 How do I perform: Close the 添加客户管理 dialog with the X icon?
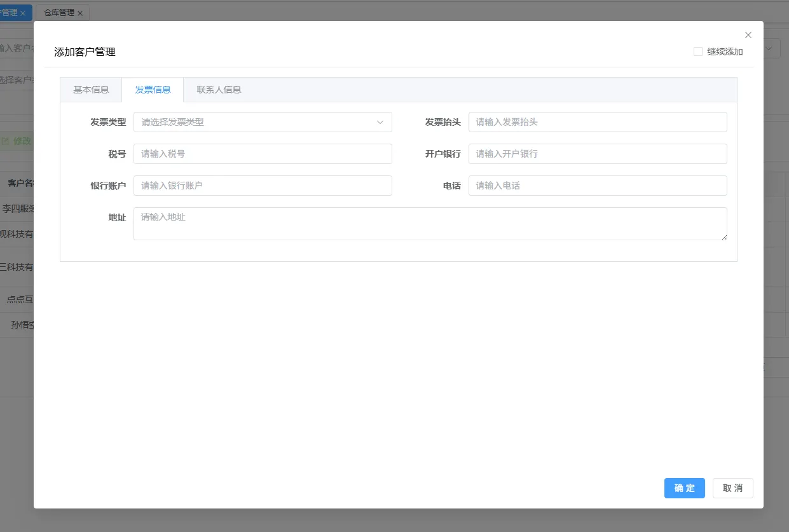[x=748, y=35]
